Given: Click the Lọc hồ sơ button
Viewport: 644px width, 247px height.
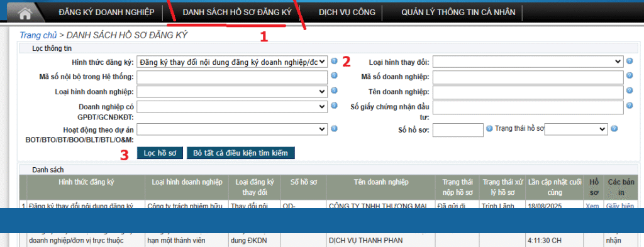Looking at the screenshot, I should [x=160, y=153].
